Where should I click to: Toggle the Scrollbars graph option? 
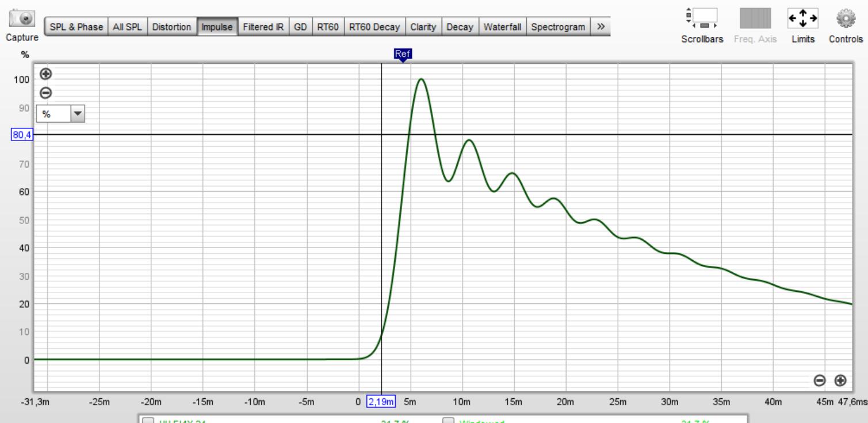click(701, 18)
